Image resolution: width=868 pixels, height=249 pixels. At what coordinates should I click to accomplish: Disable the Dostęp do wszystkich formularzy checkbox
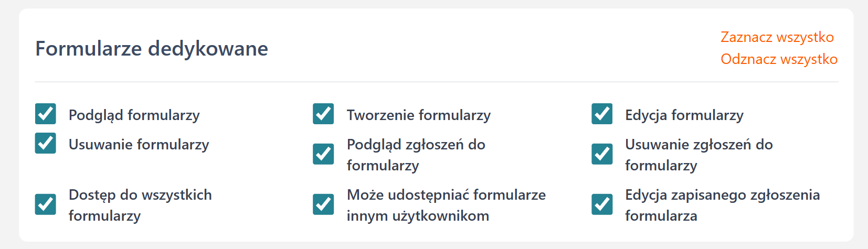(x=46, y=204)
